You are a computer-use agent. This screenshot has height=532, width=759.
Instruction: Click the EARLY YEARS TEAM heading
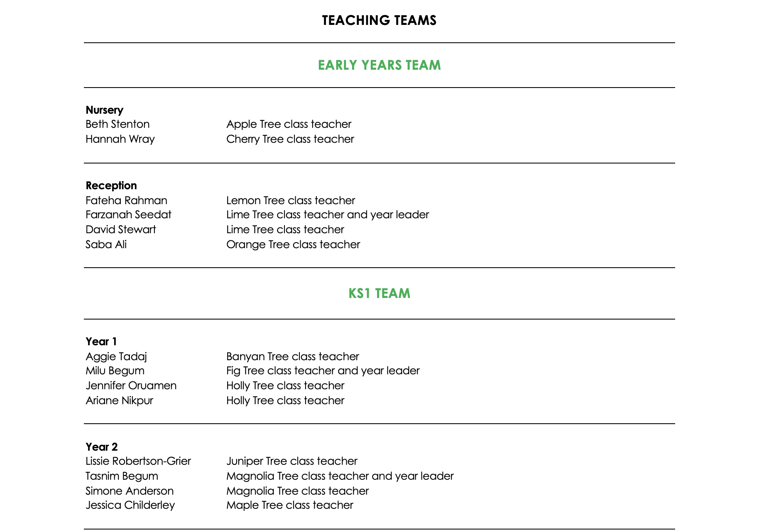tap(379, 65)
